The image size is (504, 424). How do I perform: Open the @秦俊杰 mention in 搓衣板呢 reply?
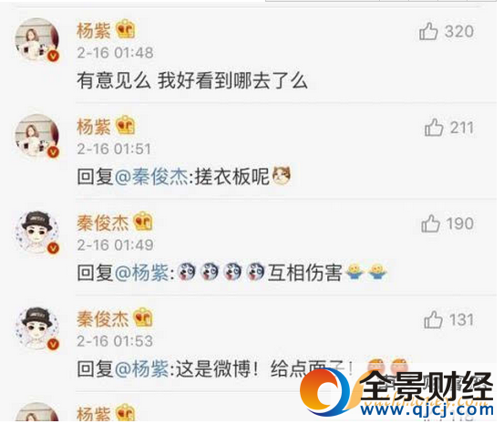(151, 177)
